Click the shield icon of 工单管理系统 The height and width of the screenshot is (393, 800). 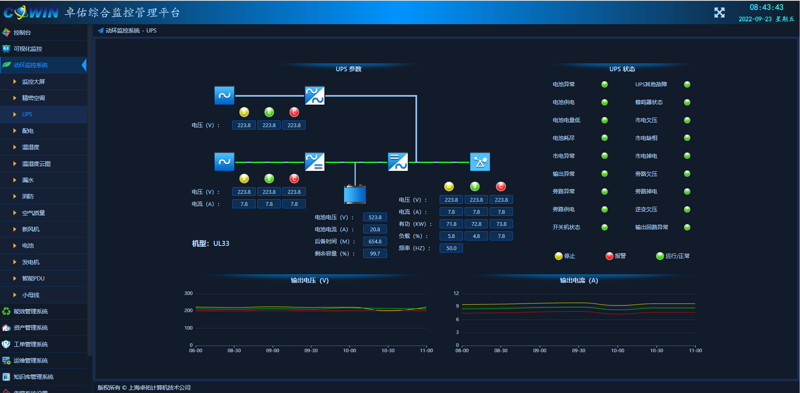coord(6,344)
